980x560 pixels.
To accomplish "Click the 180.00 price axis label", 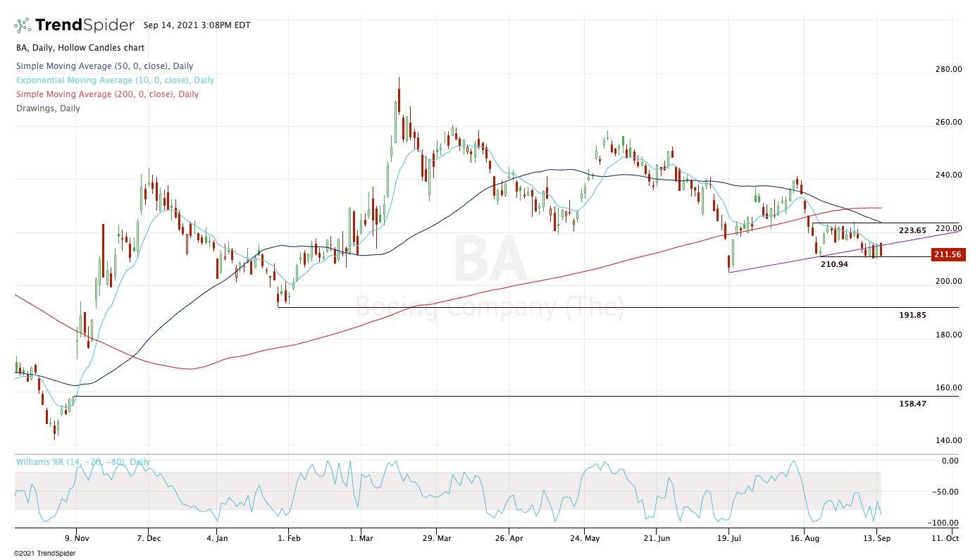I will point(949,335).
